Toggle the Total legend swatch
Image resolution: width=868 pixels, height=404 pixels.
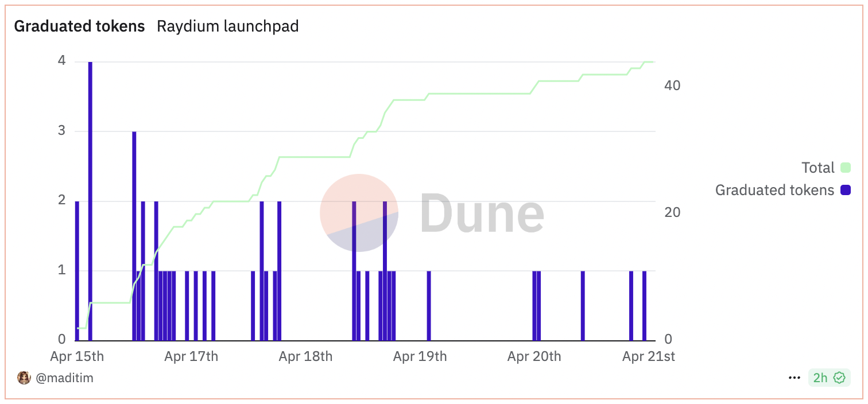845,168
